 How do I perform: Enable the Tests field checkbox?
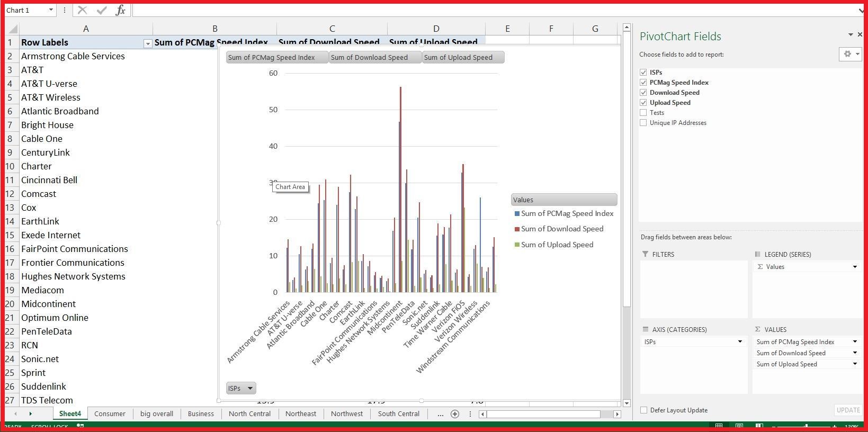point(643,113)
